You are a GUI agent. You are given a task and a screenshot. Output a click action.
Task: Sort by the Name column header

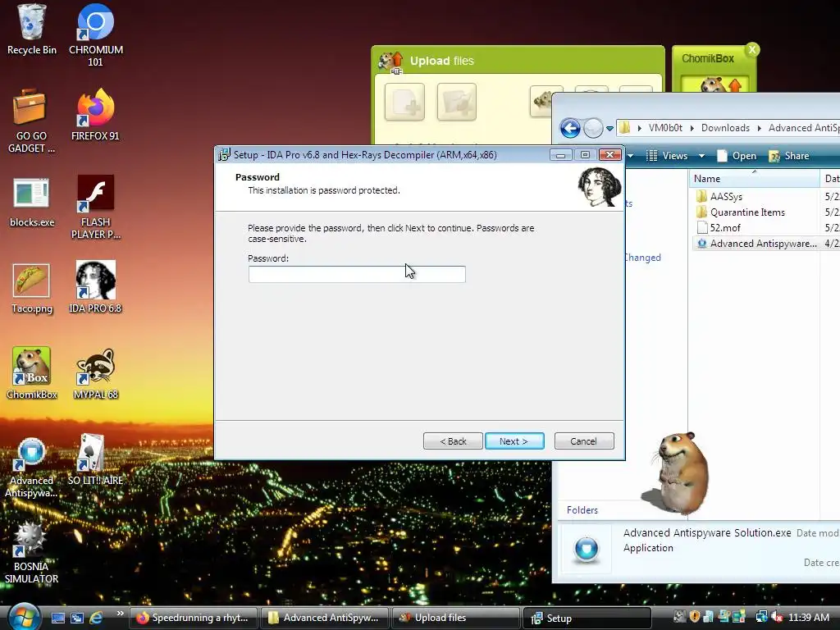pyautogui.click(x=754, y=179)
